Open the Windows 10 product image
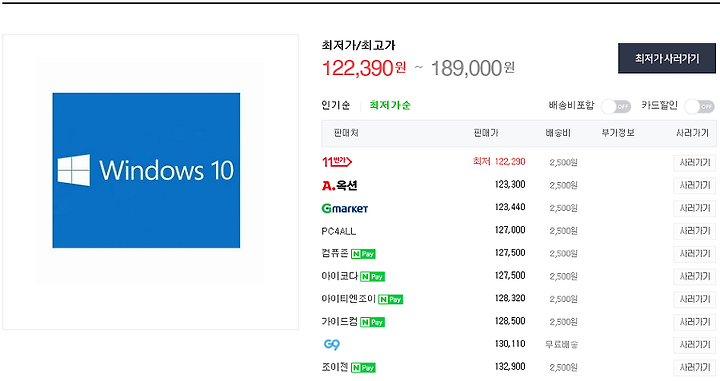This screenshot has height=381, width=720. tap(146, 170)
